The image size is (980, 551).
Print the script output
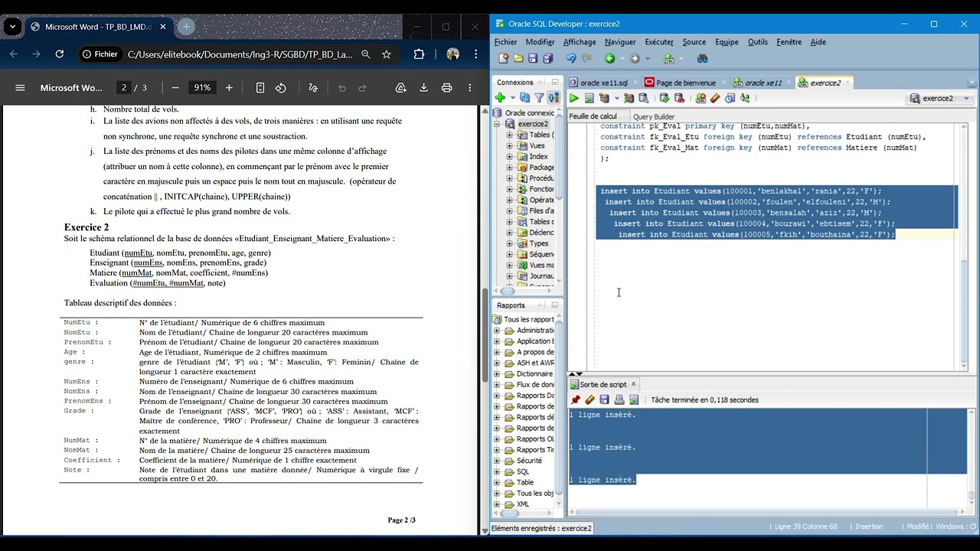click(x=619, y=399)
